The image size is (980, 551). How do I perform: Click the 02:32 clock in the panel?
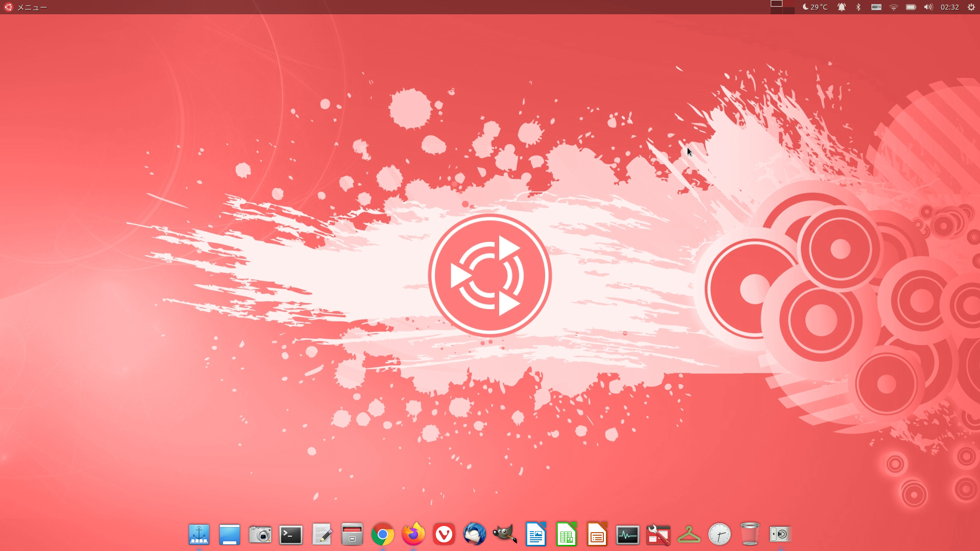click(x=950, y=7)
